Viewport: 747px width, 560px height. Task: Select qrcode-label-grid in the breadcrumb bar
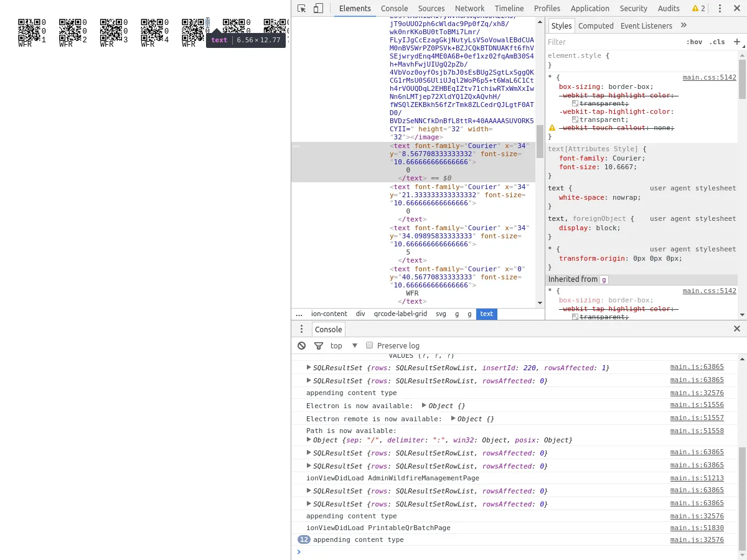point(400,314)
